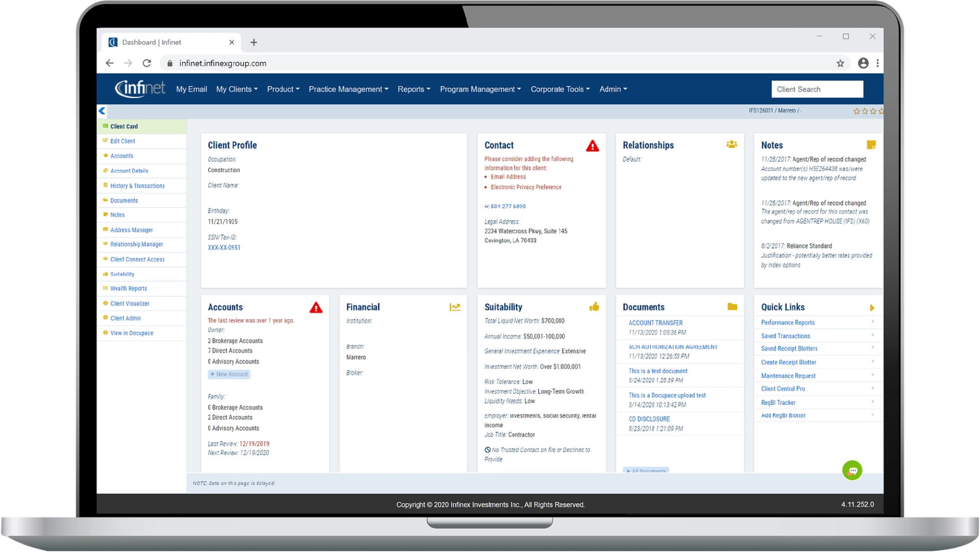Go back using browser back arrow

[109, 63]
